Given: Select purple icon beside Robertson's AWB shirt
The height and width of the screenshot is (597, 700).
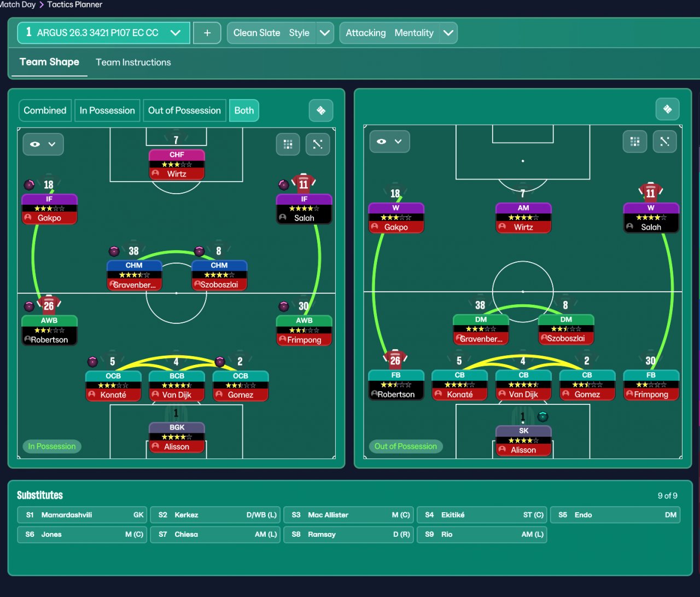Looking at the screenshot, I should click(30, 306).
